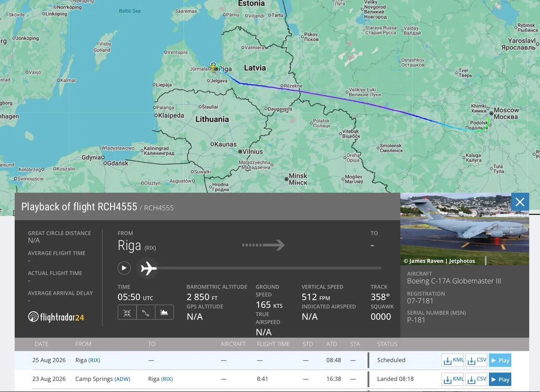Close the flight playback panel
The image size is (540, 392).
pos(520,202)
